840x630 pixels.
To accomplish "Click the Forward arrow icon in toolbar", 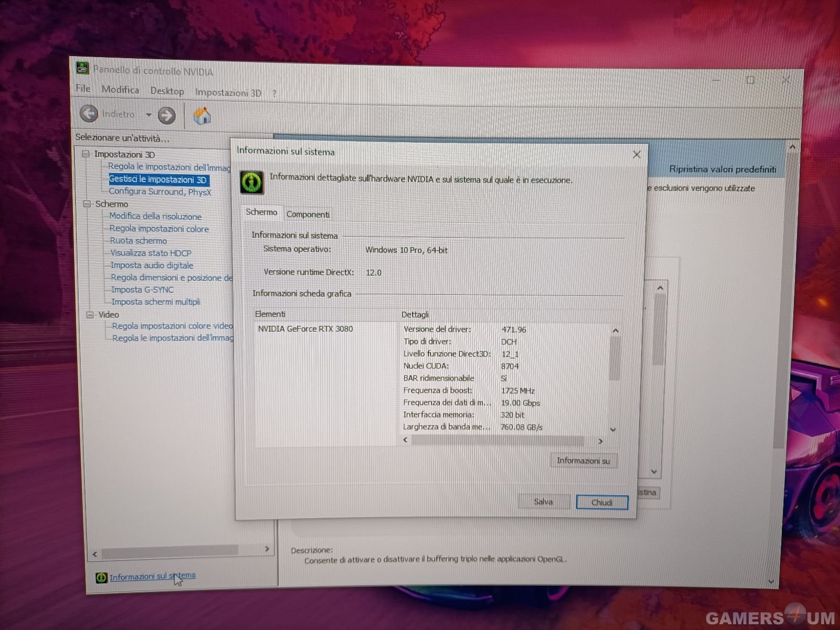I will 167,115.
